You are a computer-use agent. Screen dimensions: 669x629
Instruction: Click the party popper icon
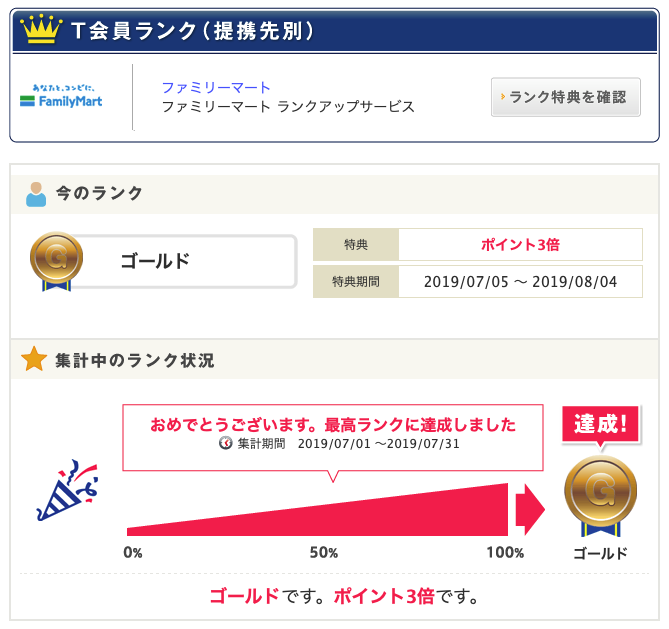[68, 490]
